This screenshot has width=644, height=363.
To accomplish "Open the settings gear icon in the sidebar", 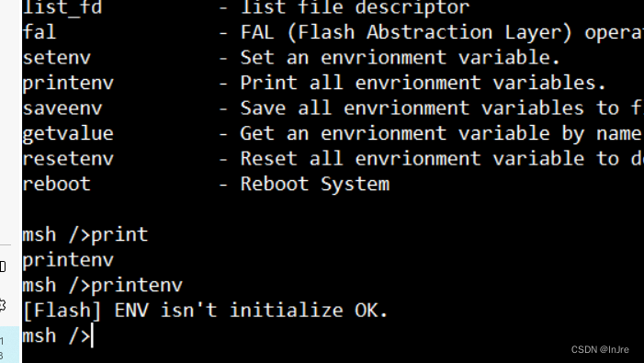I will tap(3, 305).
